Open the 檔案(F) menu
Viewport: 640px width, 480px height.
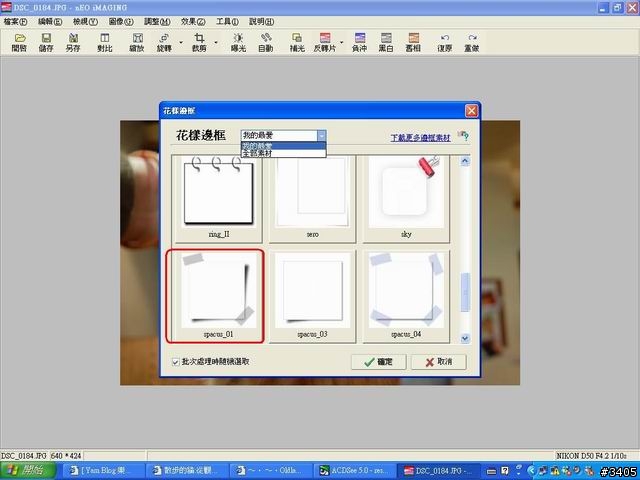tap(15, 22)
